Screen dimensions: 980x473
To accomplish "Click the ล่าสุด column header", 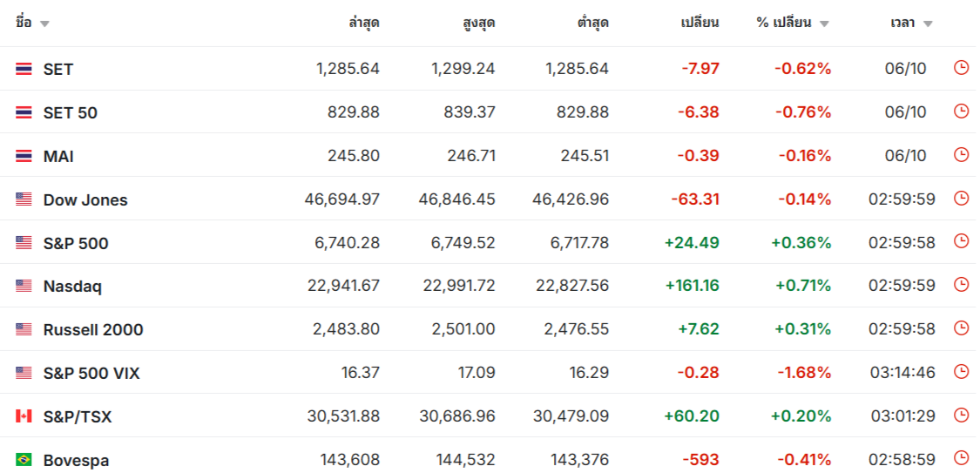I will click(363, 23).
